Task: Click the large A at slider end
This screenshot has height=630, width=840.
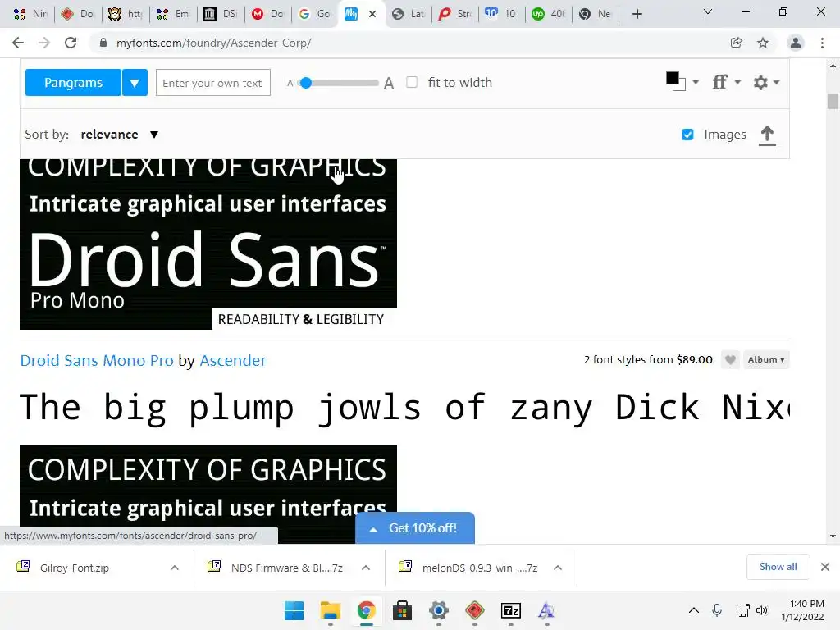Action: click(x=389, y=83)
